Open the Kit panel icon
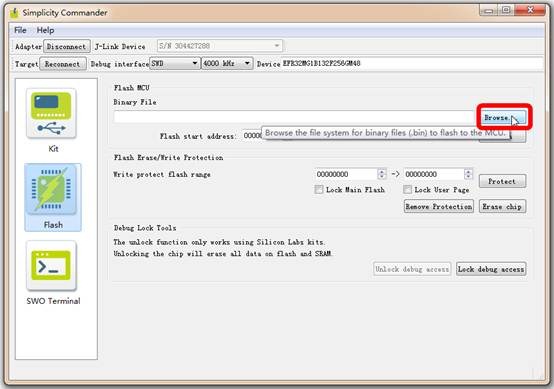The image size is (554, 389). 51,113
